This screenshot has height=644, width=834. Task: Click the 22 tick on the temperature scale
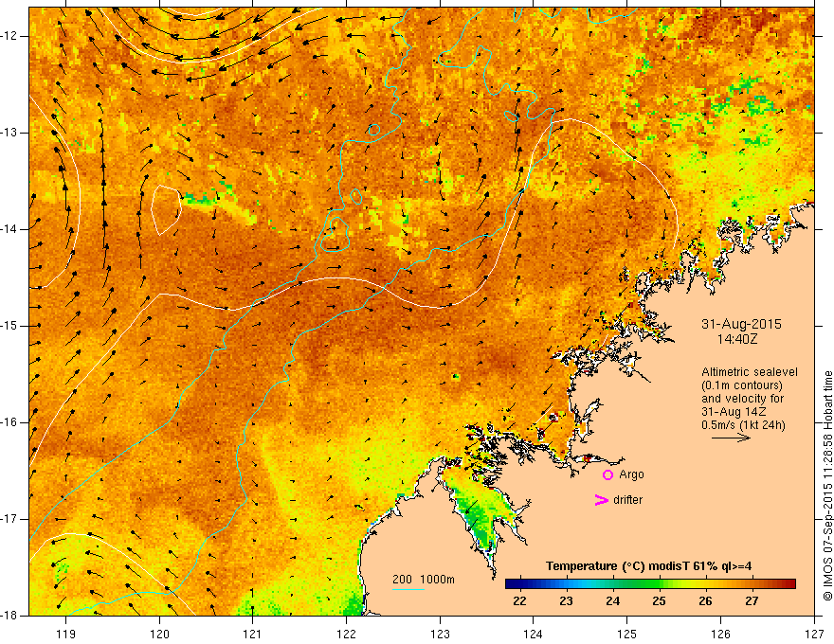519,601
